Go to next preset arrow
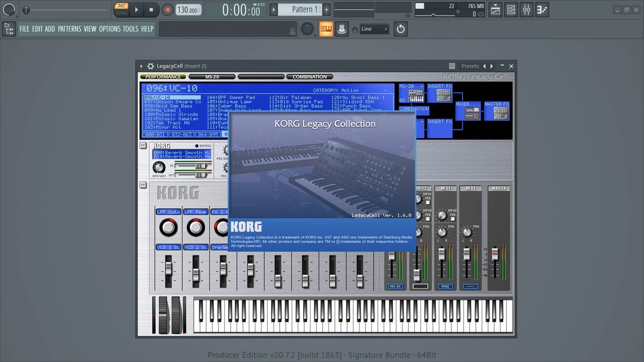The image size is (644, 362). pos(491,66)
